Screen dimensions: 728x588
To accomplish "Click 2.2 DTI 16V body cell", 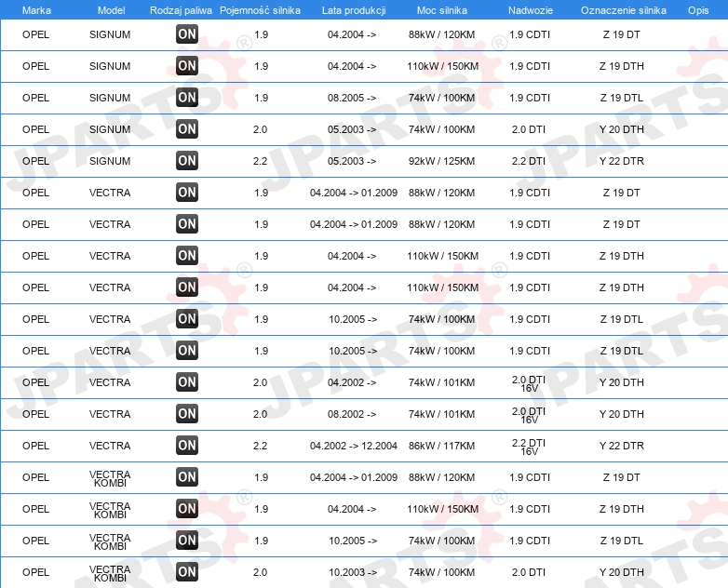I will tap(529, 447).
